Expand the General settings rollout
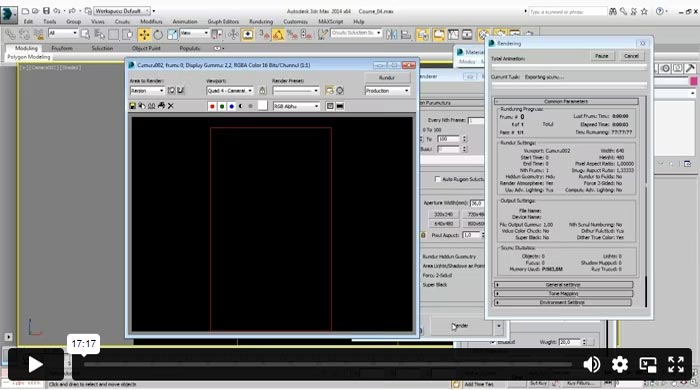This screenshot has width=700, height=390. (563, 285)
